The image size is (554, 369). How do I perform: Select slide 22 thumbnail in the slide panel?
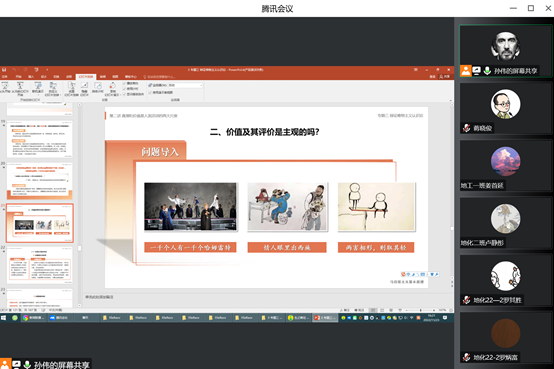40,265
